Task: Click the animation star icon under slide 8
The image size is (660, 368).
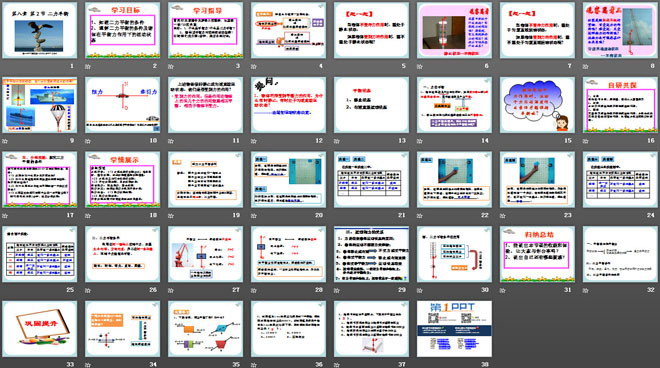Action: [585, 67]
